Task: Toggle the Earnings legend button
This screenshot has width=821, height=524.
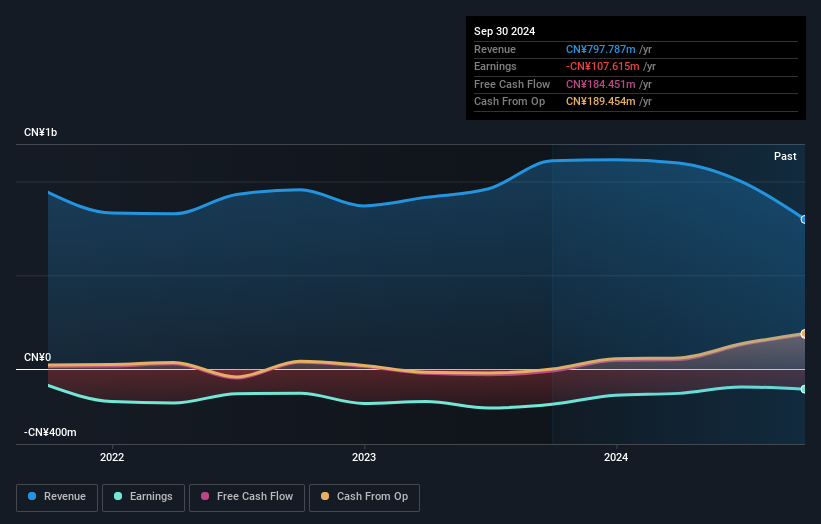Action: [x=143, y=497]
